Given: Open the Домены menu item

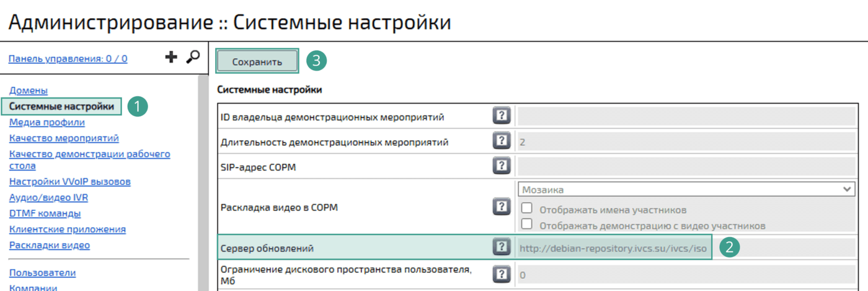Looking at the screenshot, I should point(29,91).
